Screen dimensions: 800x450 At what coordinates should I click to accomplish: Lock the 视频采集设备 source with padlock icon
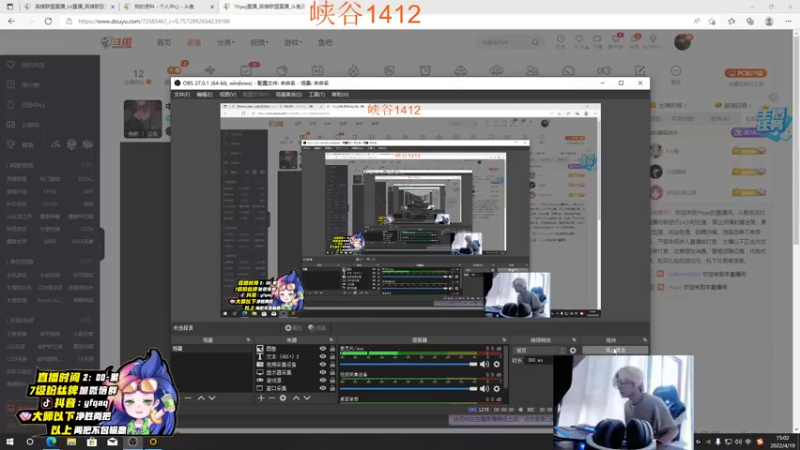(332, 365)
